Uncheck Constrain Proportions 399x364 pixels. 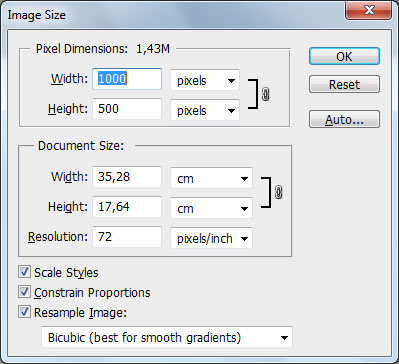tap(24, 292)
